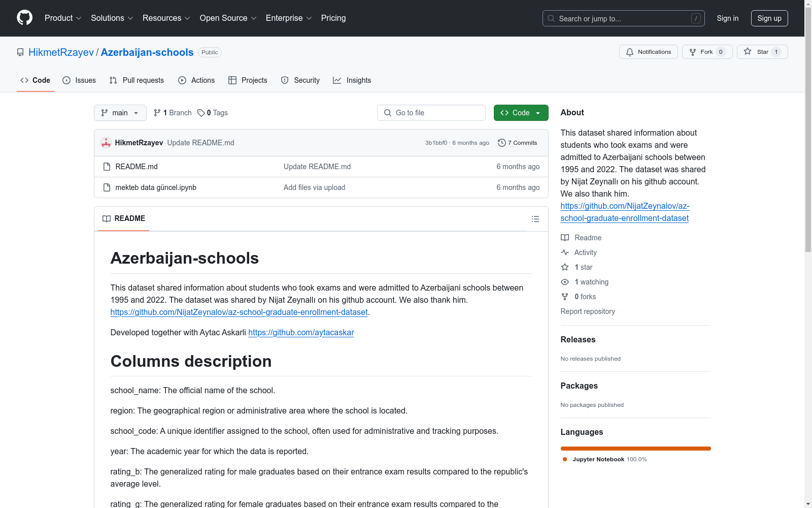Open the GitHub home logo
Screen dimensions: 812x508
pyautogui.click(x=24, y=18)
